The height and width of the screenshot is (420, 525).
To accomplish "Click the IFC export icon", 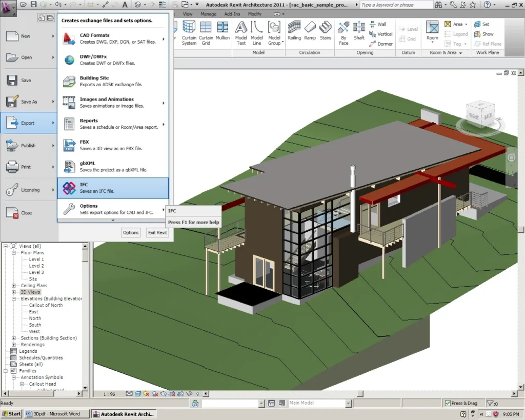I will [x=69, y=188].
